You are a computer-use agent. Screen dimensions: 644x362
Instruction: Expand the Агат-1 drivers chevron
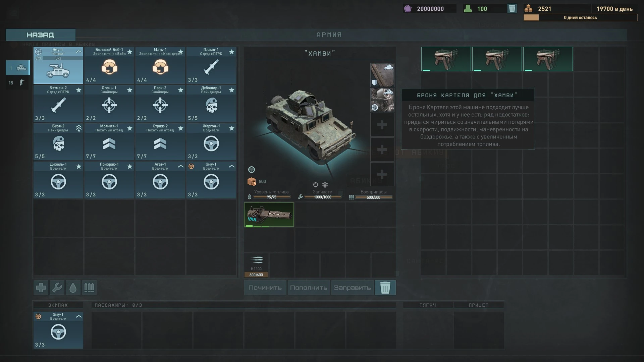coord(180,167)
